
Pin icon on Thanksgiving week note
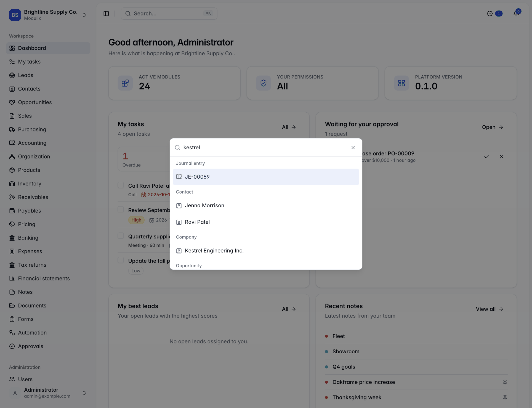(505, 397)
